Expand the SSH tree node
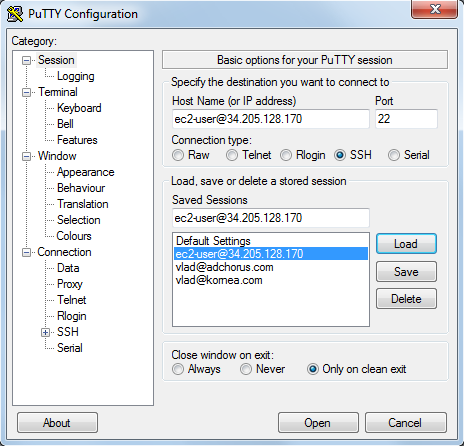 point(46,332)
